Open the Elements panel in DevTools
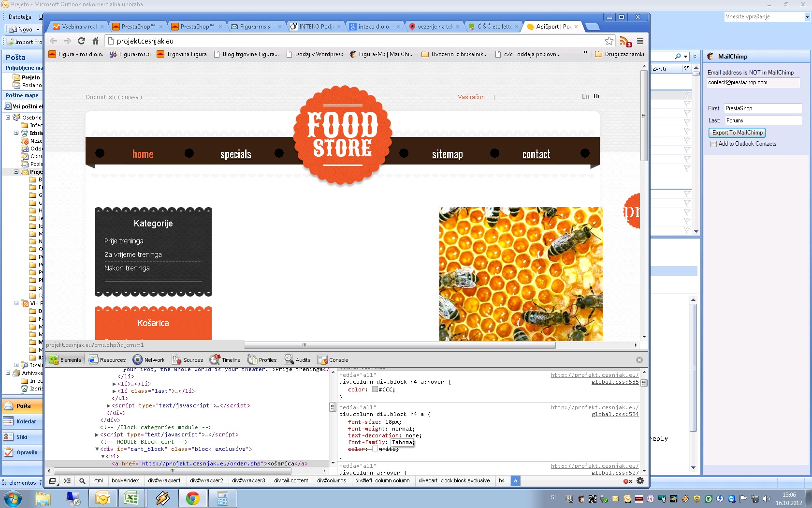The image size is (812, 508). (x=65, y=359)
